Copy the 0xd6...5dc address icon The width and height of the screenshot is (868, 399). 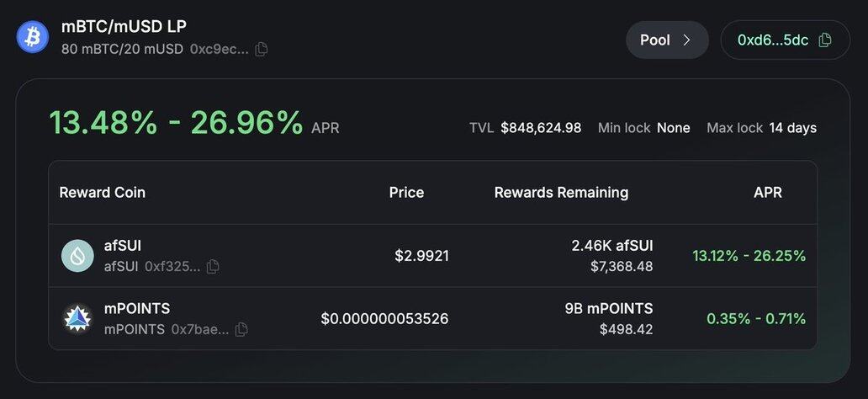[825, 40]
